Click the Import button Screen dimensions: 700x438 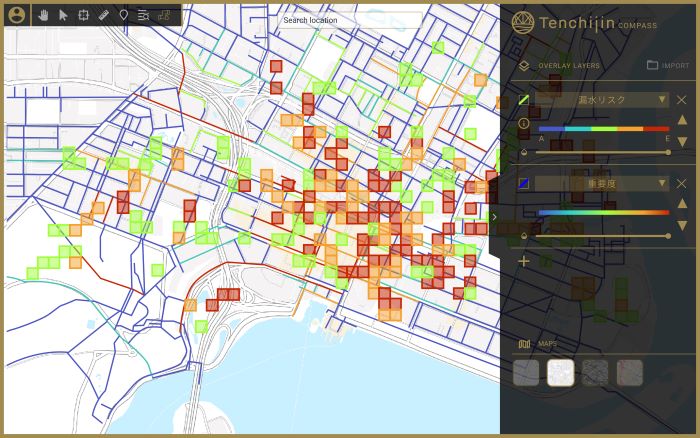tap(667, 66)
